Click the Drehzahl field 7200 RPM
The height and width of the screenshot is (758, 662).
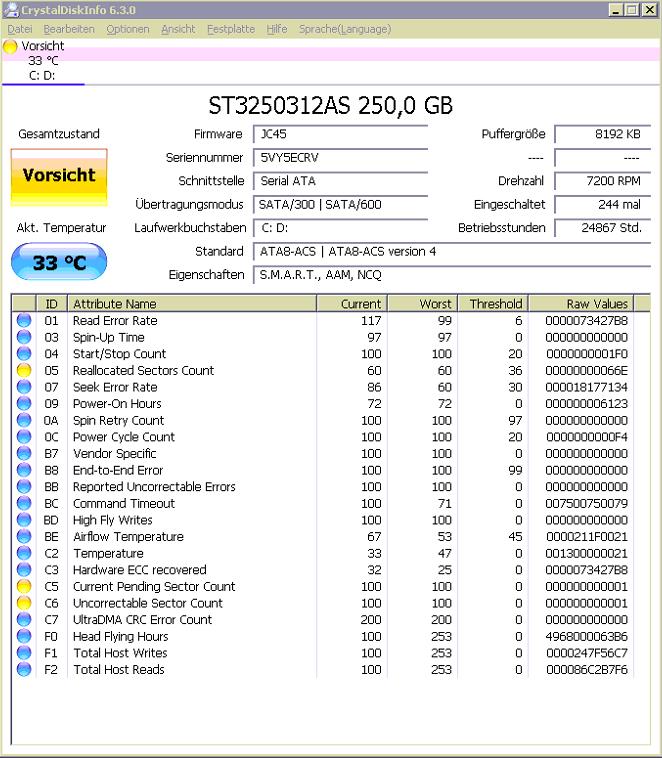[603, 181]
